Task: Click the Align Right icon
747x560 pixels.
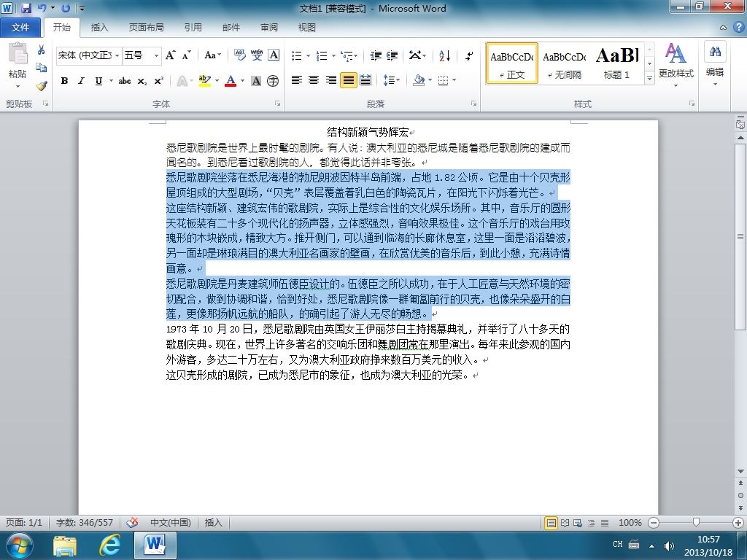Action: pos(331,80)
